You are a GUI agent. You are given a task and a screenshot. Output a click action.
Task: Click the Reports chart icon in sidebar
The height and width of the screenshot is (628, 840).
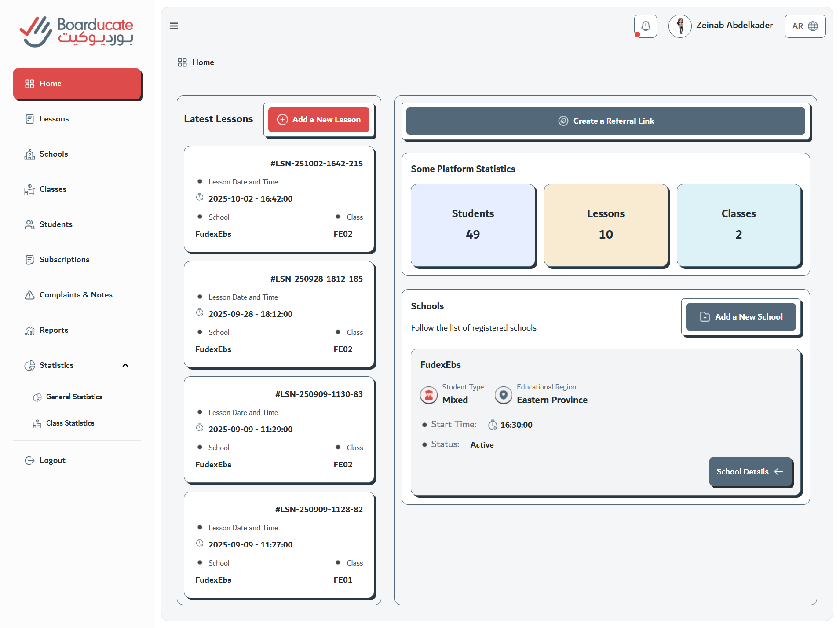[29, 330]
